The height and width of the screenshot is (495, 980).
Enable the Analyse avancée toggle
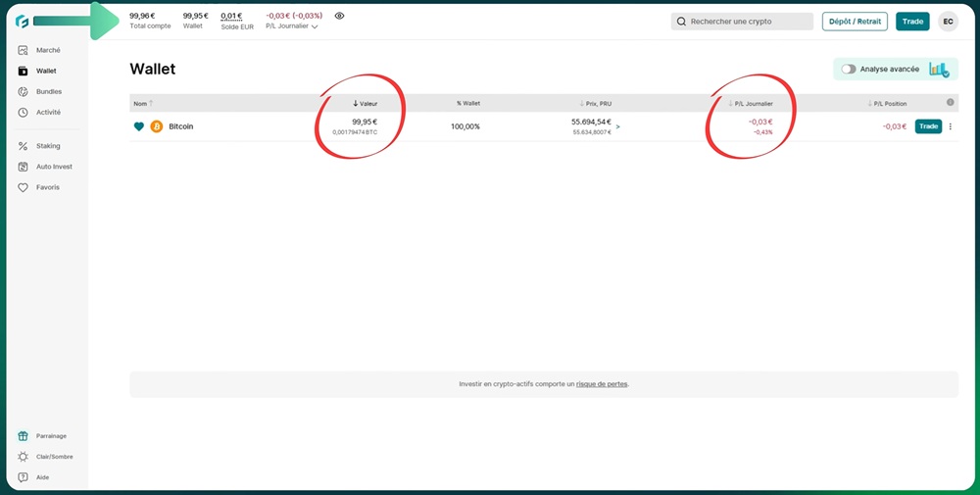coord(848,70)
